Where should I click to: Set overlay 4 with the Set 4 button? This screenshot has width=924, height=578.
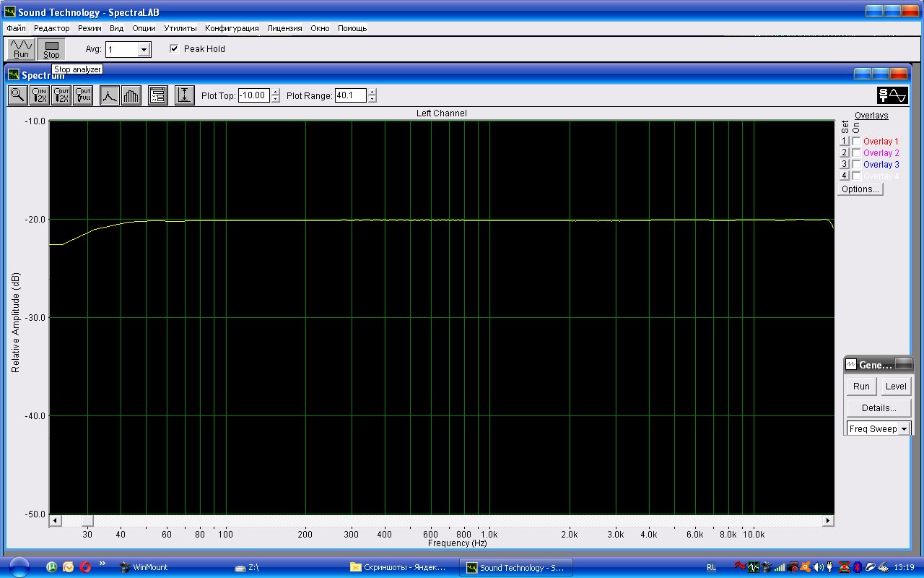pos(845,176)
